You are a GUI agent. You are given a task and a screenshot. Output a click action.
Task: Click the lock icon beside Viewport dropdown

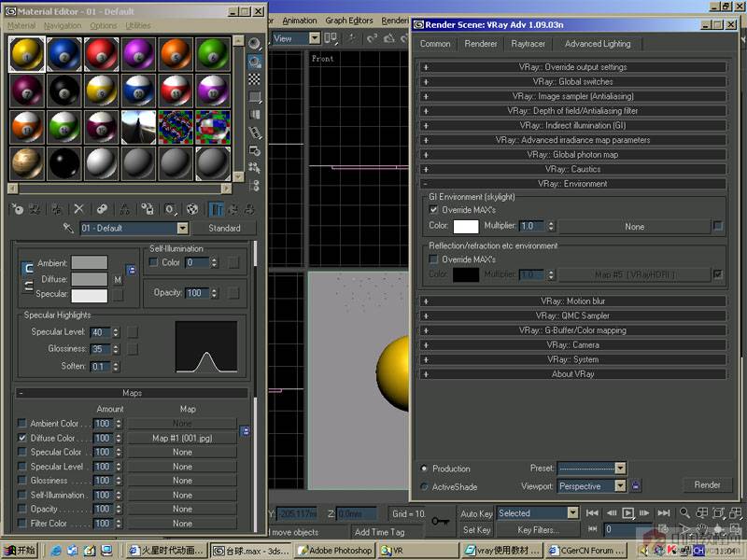(x=636, y=485)
